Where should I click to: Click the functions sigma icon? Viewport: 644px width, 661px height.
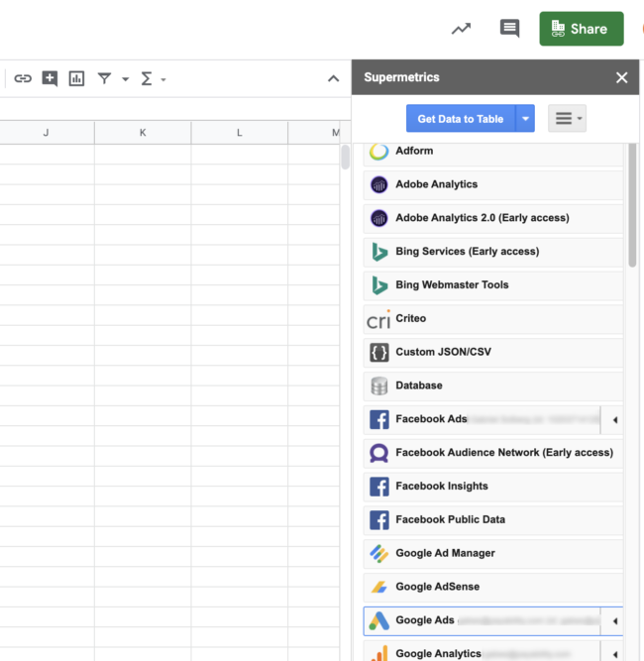[x=147, y=78]
